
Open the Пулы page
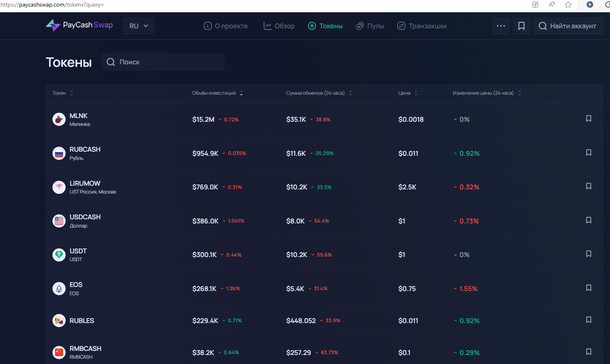pos(370,26)
